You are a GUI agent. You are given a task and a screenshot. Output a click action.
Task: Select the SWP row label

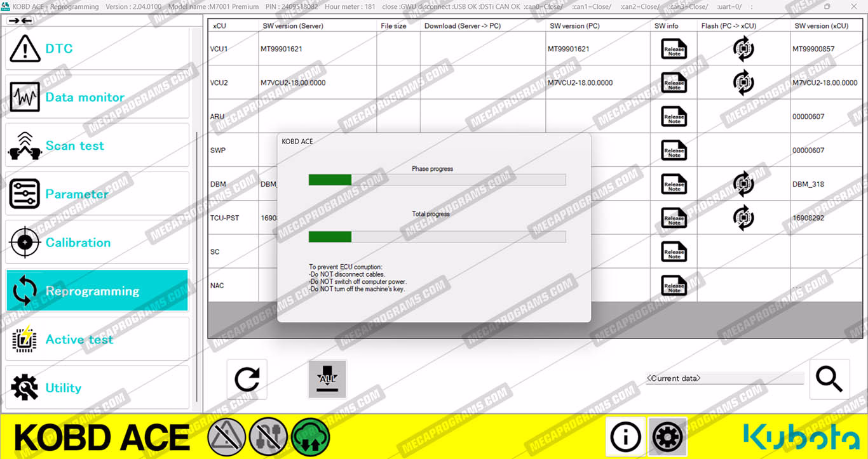(218, 150)
